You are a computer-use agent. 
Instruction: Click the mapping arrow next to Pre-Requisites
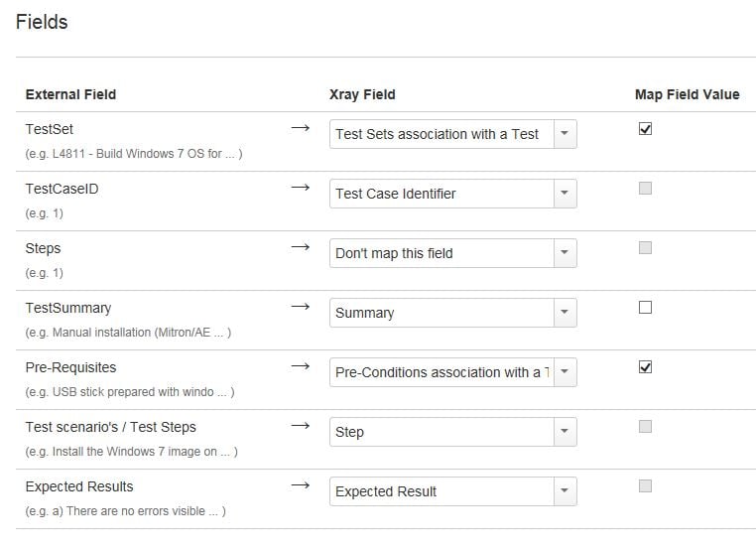pos(300,366)
